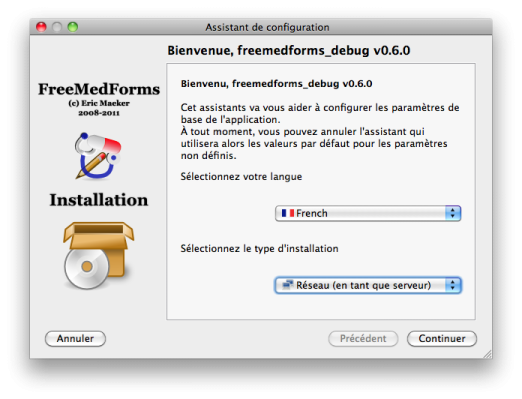Click the gray minimize window button
522x399 pixels.
point(57,27)
